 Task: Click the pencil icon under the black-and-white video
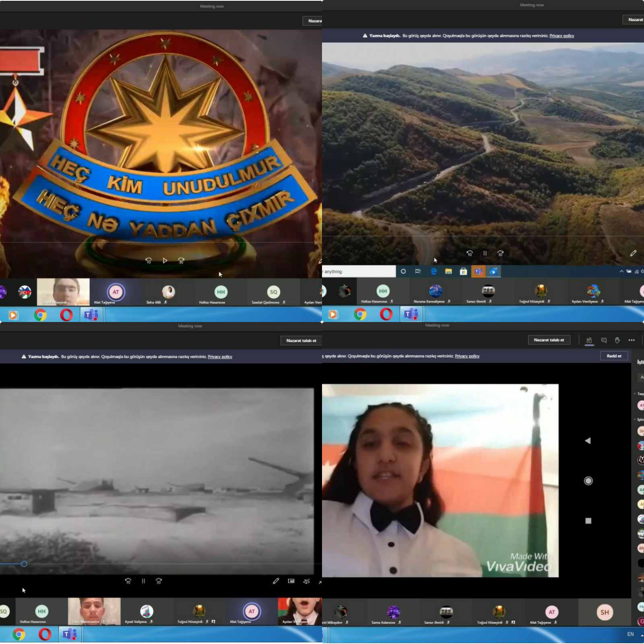click(276, 581)
